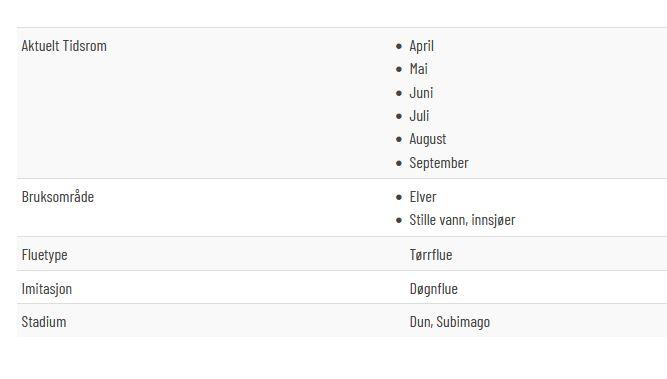This screenshot has height=379, width=667.
Task: Click the bullet beside 'Stille vann, innsjøer'
Action: pyautogui.click(x=399, y=220)
